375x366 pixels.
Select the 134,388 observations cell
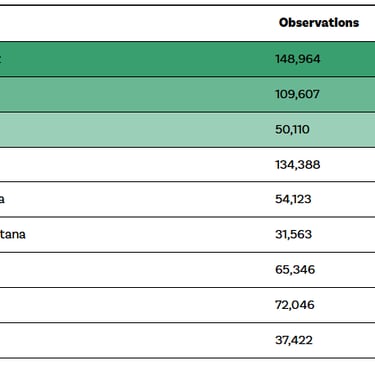click(298, 165)
